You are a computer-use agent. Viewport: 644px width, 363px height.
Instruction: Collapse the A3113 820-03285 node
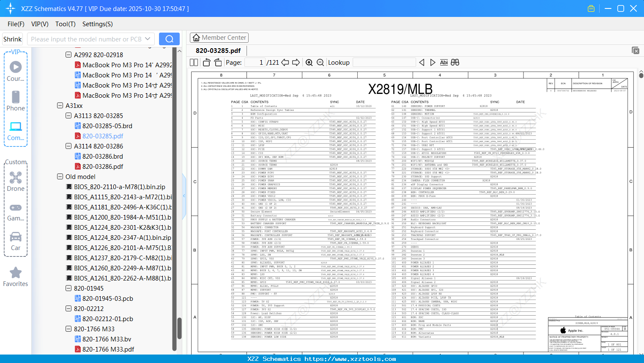pyautogui.click(x=69, y=115)
